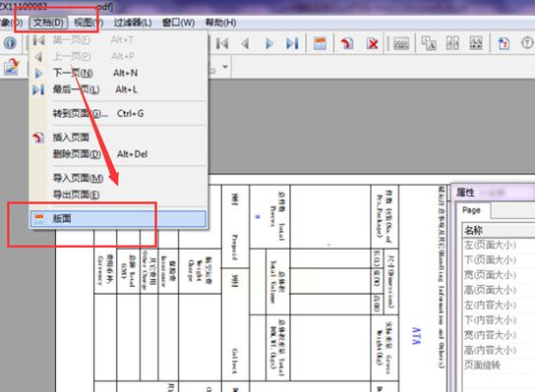This screenshot has width=535, height=392.
Task: Open the 窗口(W) menu
Action: coord(178,23)
